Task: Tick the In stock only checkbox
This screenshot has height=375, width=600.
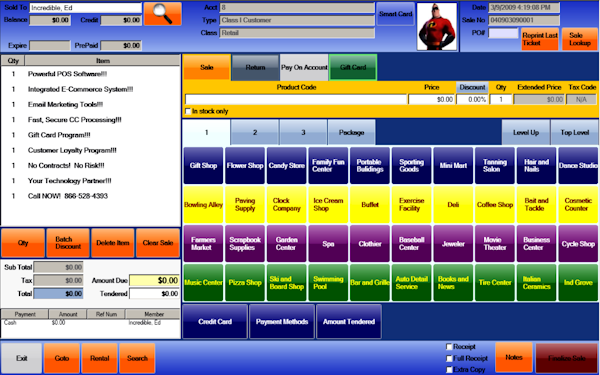Action: pyautogui.click(x=188, y=111)
